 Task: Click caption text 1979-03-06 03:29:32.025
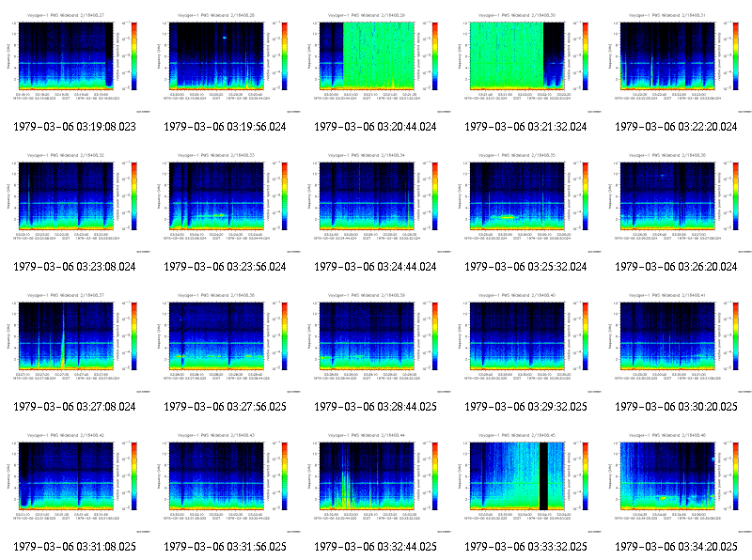[525, 407]
